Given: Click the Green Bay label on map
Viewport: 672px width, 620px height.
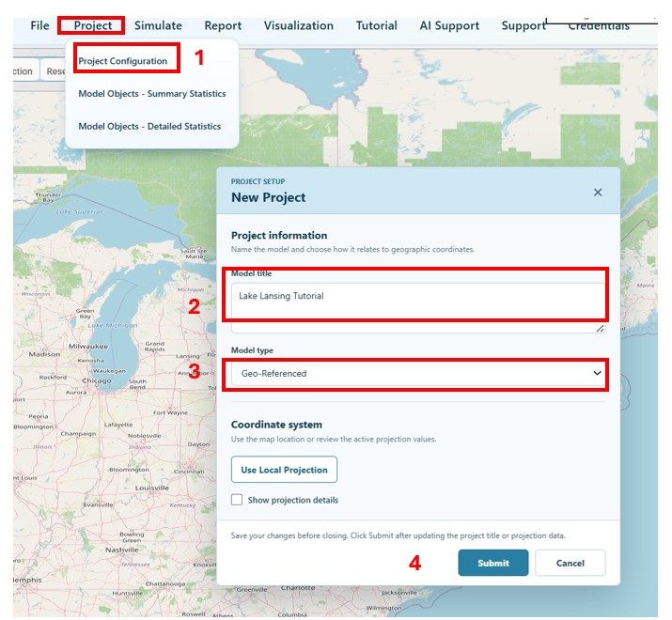Looking at the screenshot, I should [x=86, y=313].
